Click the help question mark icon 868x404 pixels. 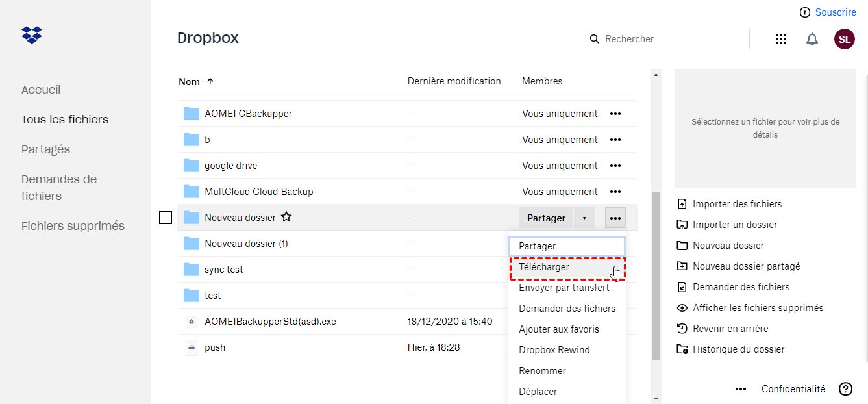[845, 389]
